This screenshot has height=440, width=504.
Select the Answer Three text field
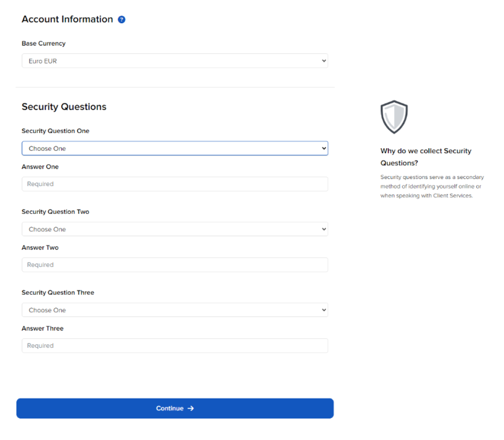(175, 345)
